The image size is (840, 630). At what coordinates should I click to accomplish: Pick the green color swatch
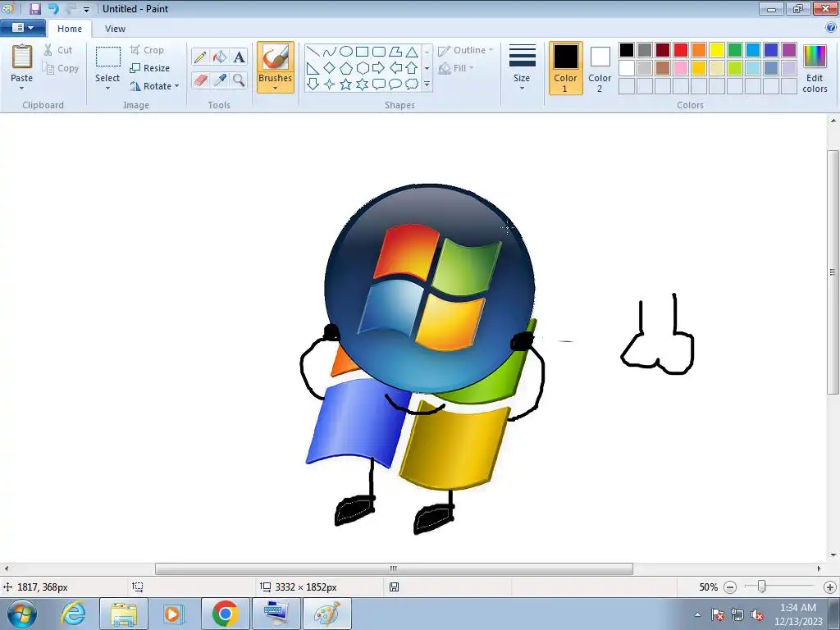tap(735, 50)
